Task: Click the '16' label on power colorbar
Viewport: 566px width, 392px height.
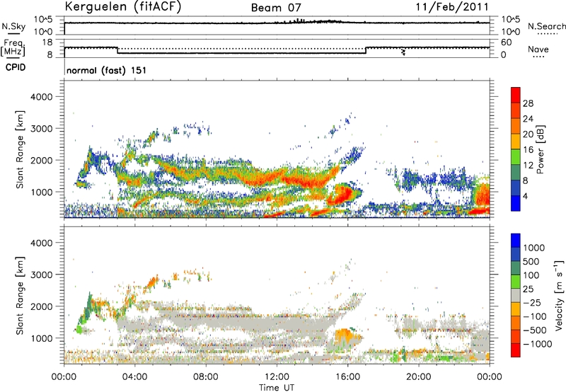Action: pyautogui.click(x=528, y=150)
